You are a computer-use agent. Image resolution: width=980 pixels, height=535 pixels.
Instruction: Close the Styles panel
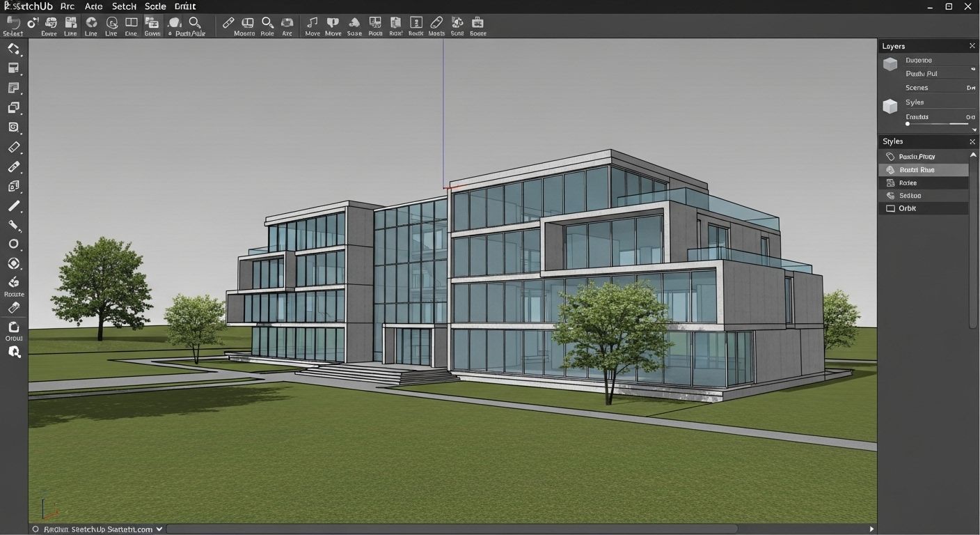point(972,141)
